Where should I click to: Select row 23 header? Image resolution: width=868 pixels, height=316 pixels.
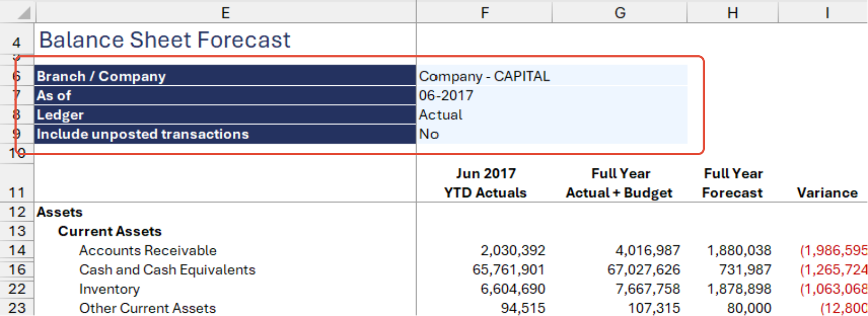click(x=17, y=308)
